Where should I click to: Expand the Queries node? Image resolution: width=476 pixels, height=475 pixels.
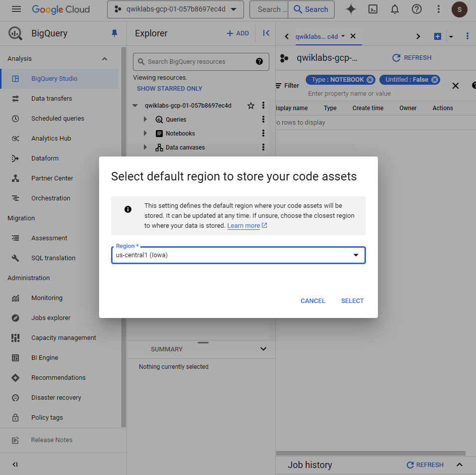point(145,119)
